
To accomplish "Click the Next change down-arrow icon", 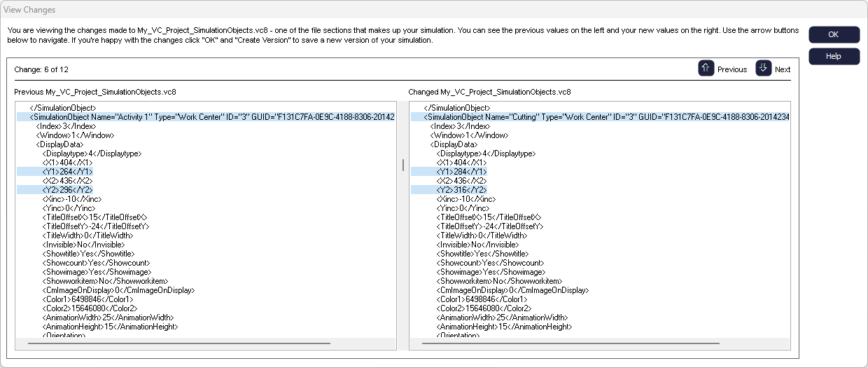I will 763,68.
